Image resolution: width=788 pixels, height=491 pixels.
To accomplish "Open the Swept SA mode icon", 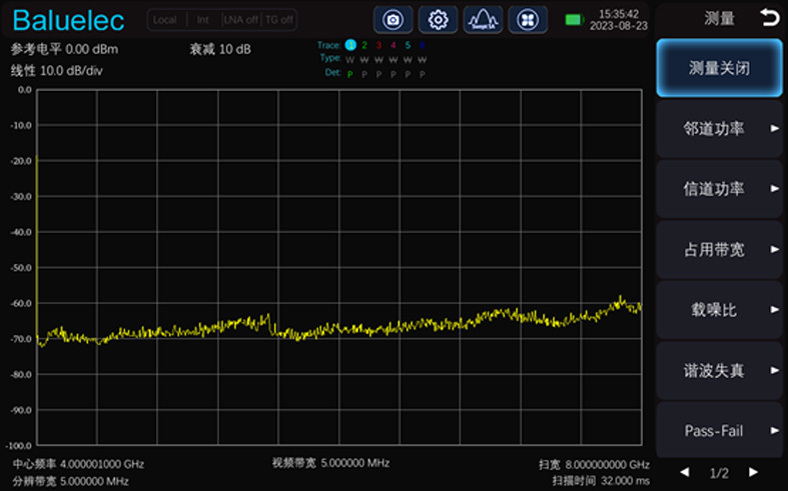I will pyautogui.click(x=483, y=20).
